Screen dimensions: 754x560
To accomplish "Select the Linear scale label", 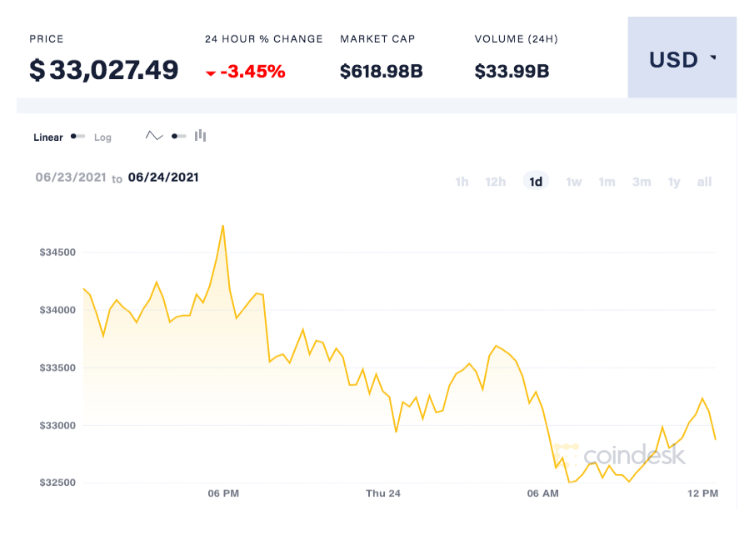I will pyautogui.click(x=48, y=137).
